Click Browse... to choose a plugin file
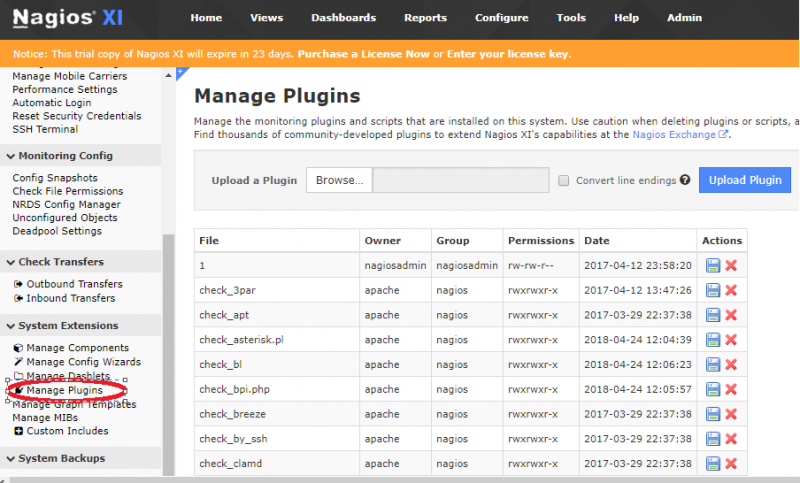 tap(339, 180)
